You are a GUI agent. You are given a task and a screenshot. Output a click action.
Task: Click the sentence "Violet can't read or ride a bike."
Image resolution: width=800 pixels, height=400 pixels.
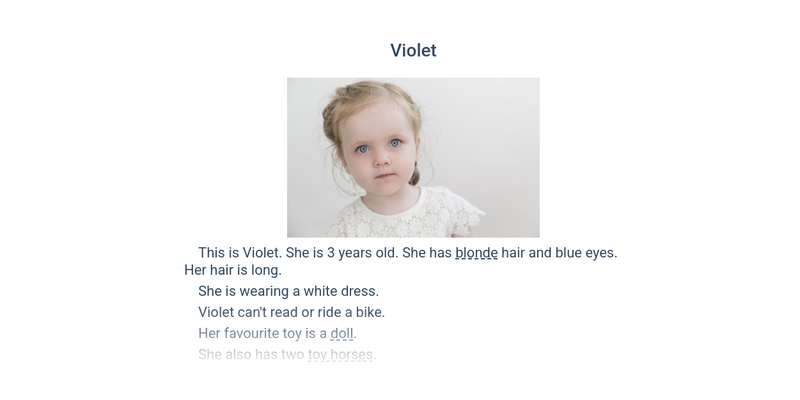tap(291, 312)
